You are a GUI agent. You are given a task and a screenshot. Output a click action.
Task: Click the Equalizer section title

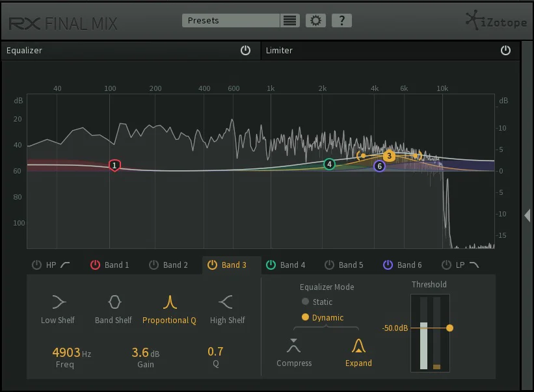[24, 50]
